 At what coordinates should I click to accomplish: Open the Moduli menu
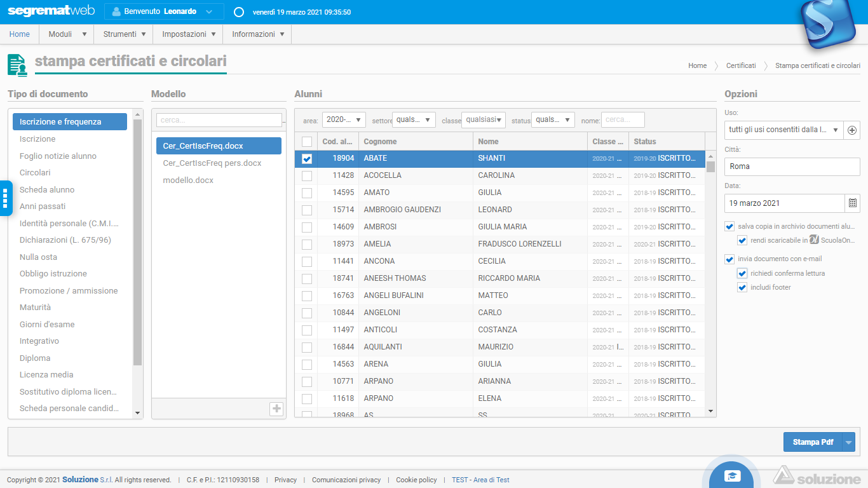click(x=67, y=34)
